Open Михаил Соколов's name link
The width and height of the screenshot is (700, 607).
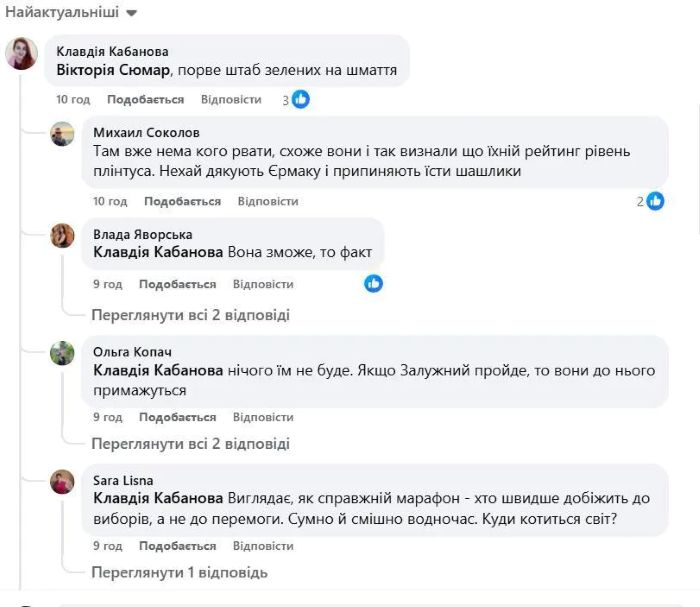point(146,132)
